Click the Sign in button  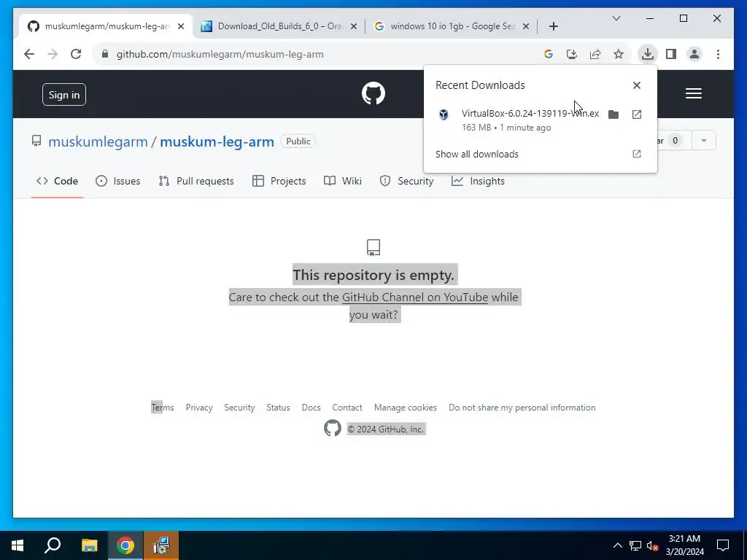click(64, 94)
